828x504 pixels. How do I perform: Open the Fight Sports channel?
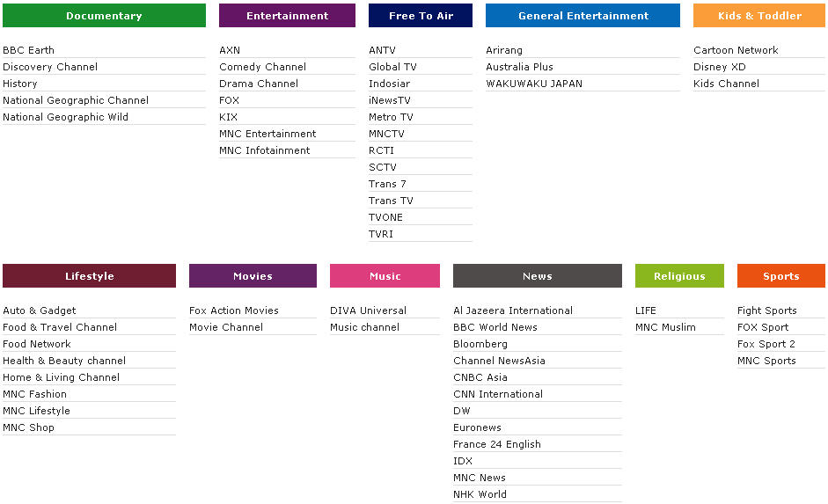766,310
